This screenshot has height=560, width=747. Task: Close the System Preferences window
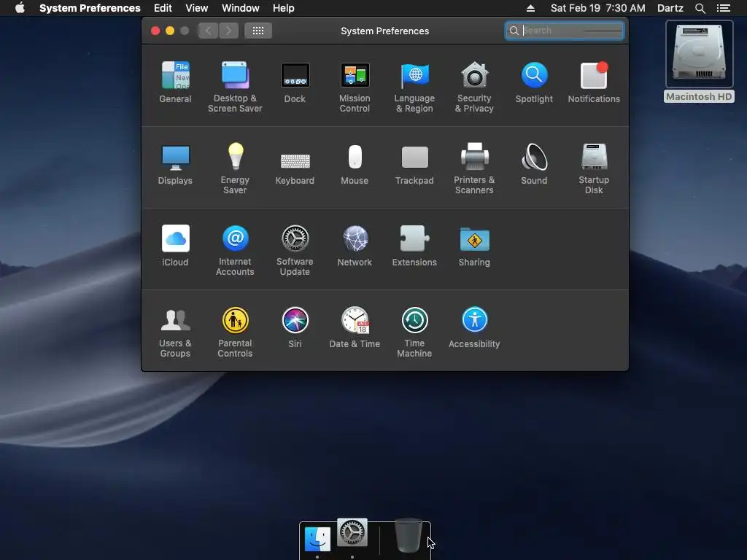coord(155,31)
